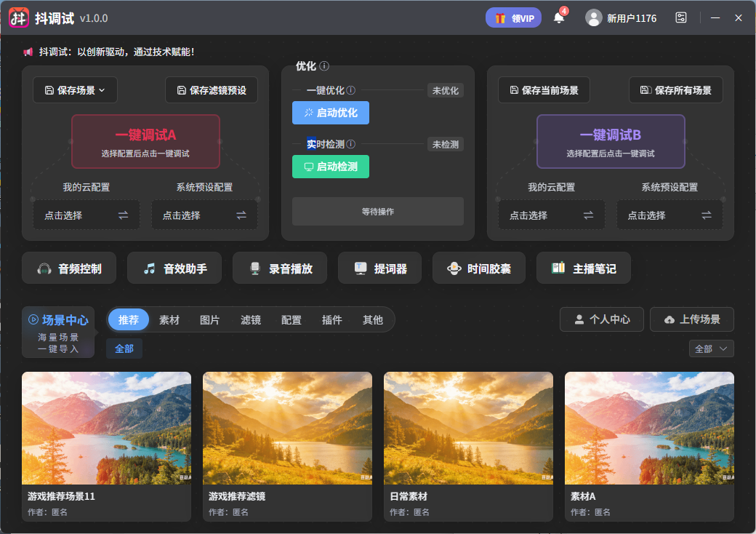Open the 时间胶囊 time capsule feature
The width and height of the screenshot is (756, 534).
pos(478,268)
